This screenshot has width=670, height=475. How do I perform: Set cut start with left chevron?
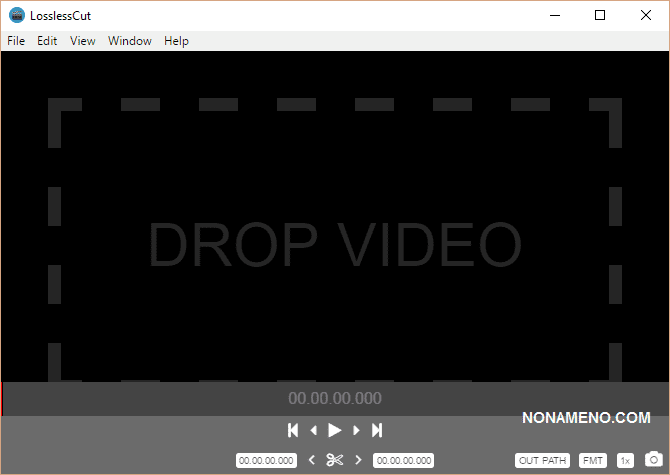click(x=311, y=460)
